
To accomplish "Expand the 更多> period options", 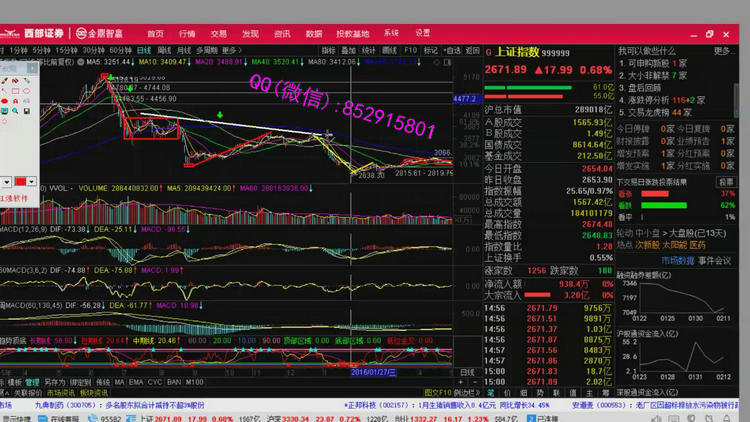I will [232, 50].
